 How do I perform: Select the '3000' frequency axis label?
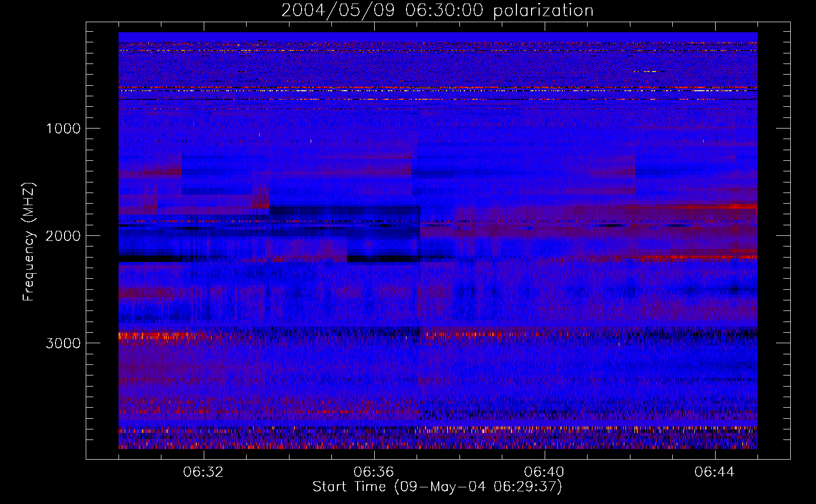[x=64, y=343]
